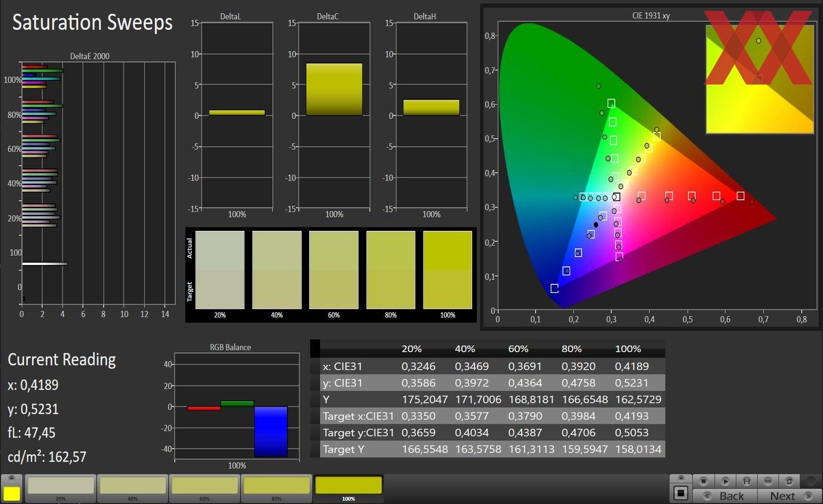Click the cd/m²: 162,57 reading
This screenshot has height=504, width=823.
click(47, 457)
